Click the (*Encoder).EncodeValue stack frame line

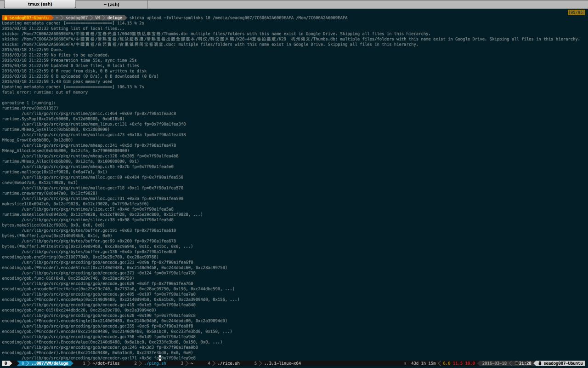click(112, 342)
